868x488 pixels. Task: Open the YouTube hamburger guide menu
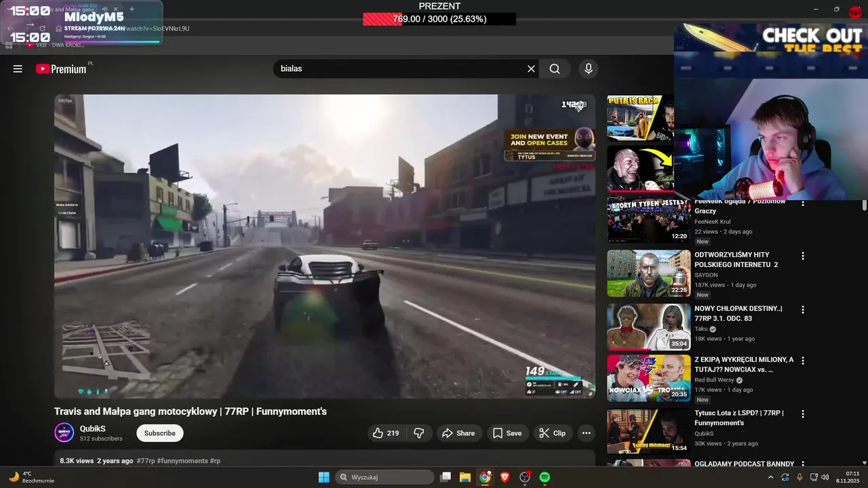point(18,68)
